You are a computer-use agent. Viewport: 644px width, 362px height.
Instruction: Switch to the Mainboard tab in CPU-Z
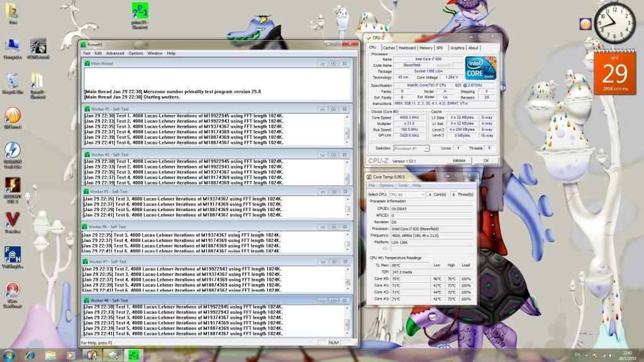(x=407, y=48)
